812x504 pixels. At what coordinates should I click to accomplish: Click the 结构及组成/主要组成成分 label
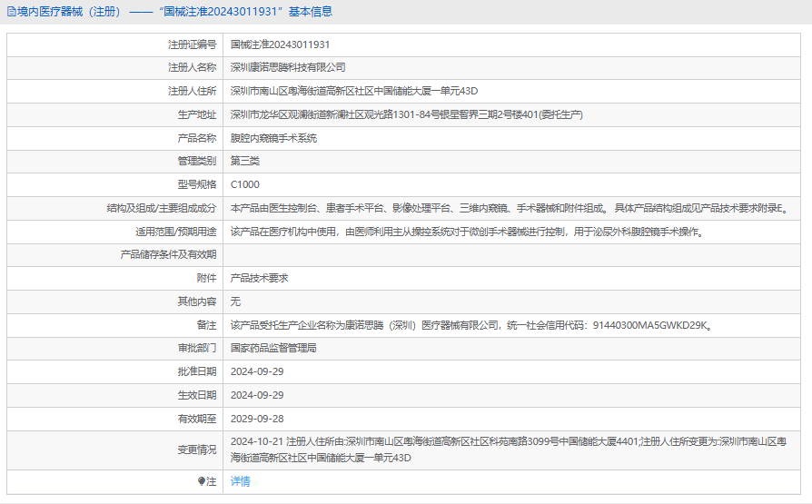point(162,208)
